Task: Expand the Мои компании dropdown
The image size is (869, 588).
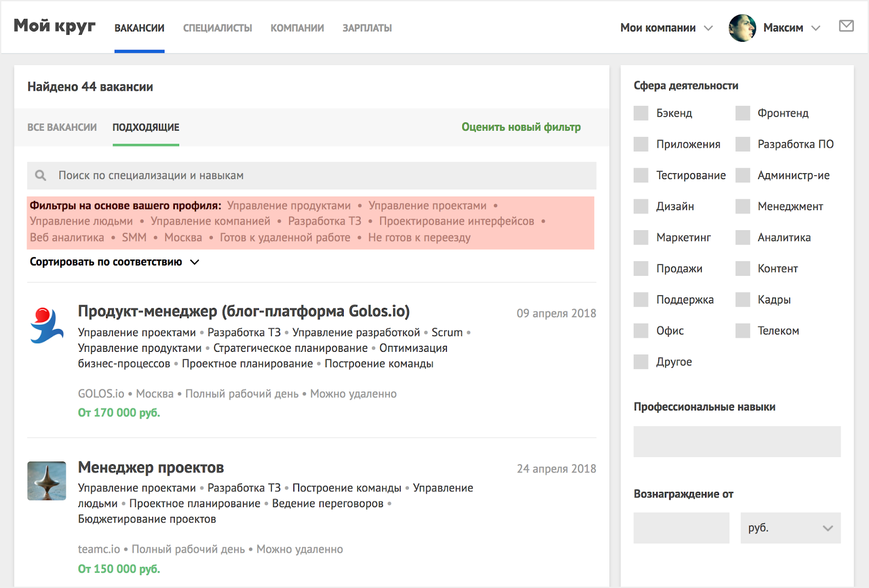Action: pyautogui.click(x=666, y=28)
